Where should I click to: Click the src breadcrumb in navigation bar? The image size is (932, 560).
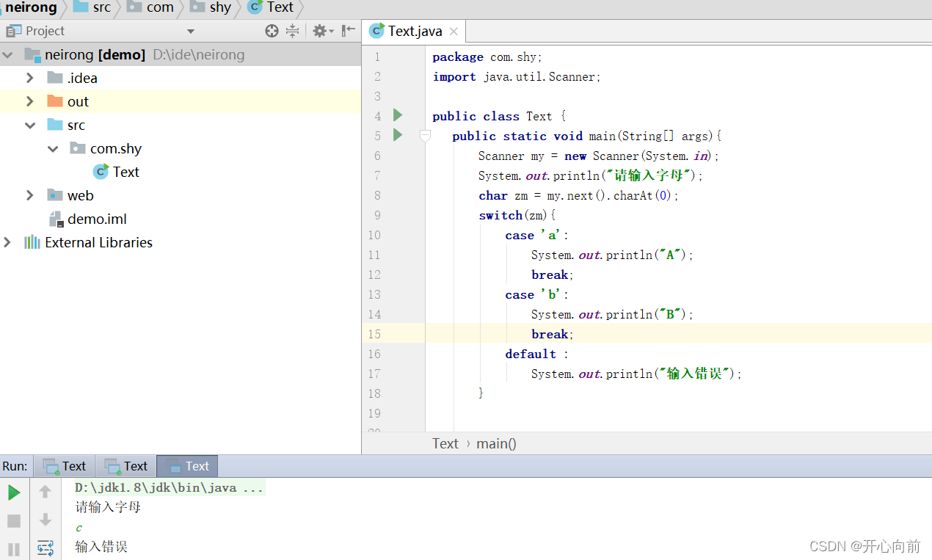point(92,8)
